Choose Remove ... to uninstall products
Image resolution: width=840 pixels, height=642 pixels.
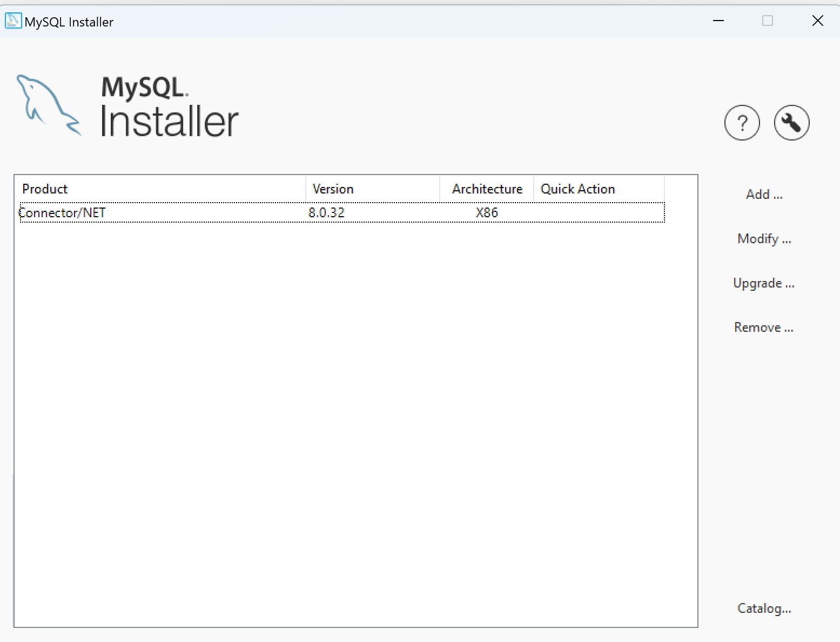(763, 327)
